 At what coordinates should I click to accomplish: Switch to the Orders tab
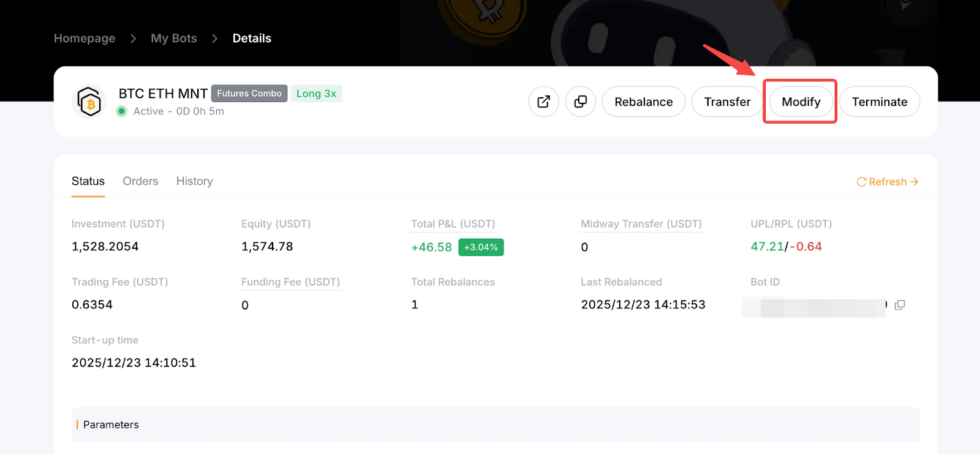[x=140, y=181]
